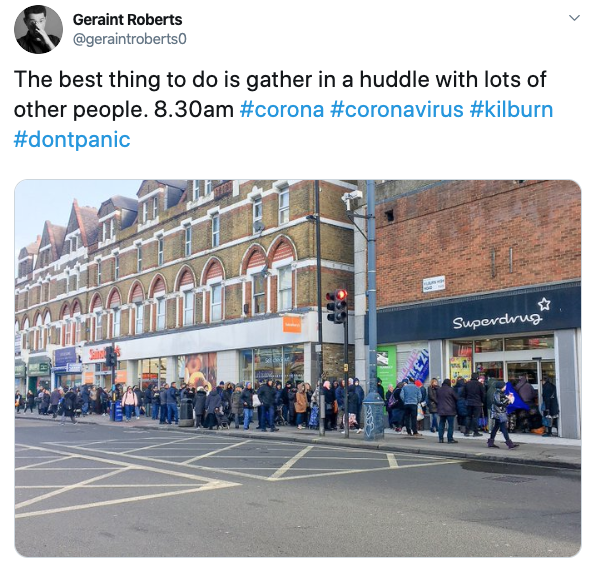Visit the #dontpanic hashtag
Viewport: 597px width, 580px height.
click(72, 139)
